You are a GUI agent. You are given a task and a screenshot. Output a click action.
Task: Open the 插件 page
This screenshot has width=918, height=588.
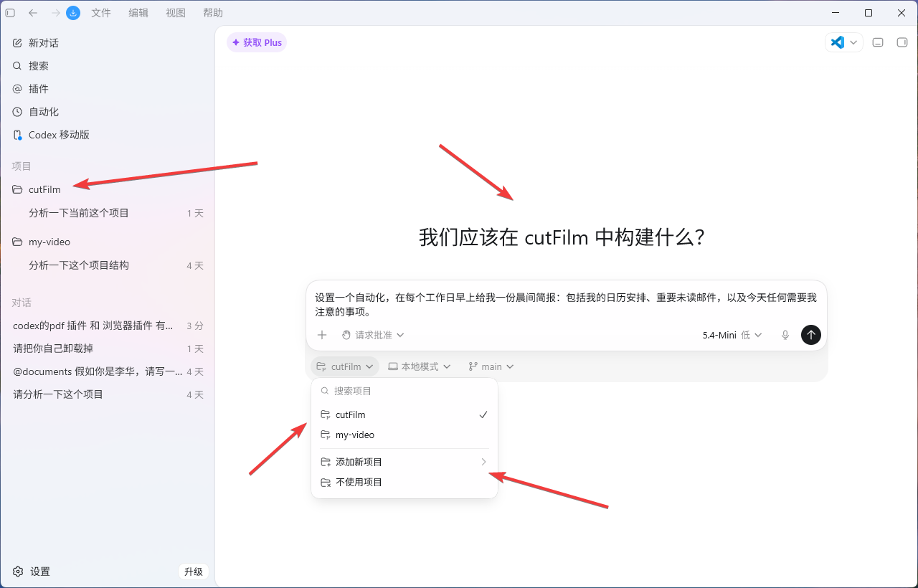click(108, 89)
